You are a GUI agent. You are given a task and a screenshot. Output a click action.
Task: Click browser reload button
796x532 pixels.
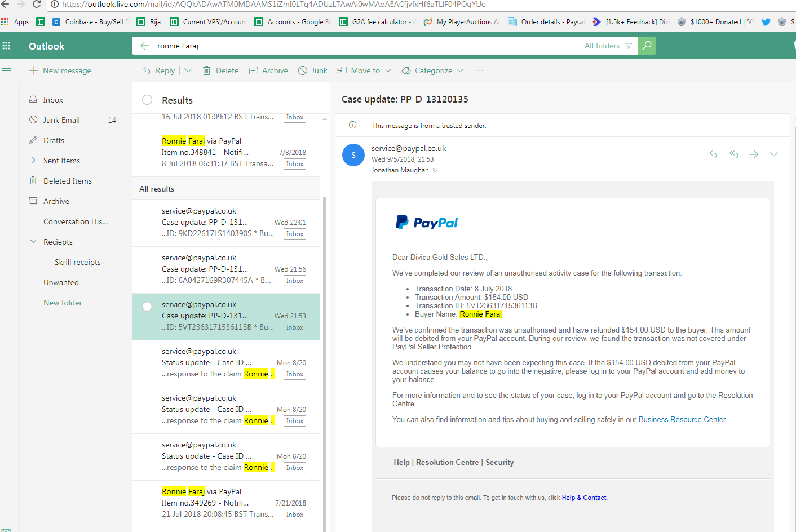[37, 4]
